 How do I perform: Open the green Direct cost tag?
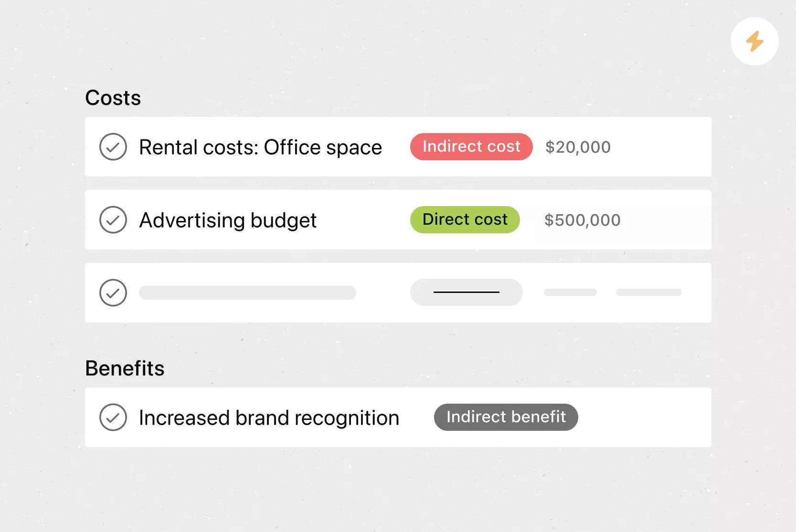tap(465, 219)
